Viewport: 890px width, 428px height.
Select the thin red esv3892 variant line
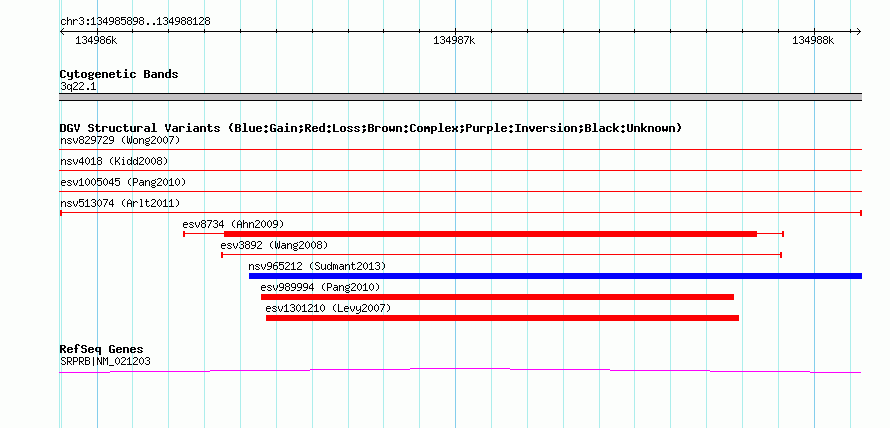point(501,255)
